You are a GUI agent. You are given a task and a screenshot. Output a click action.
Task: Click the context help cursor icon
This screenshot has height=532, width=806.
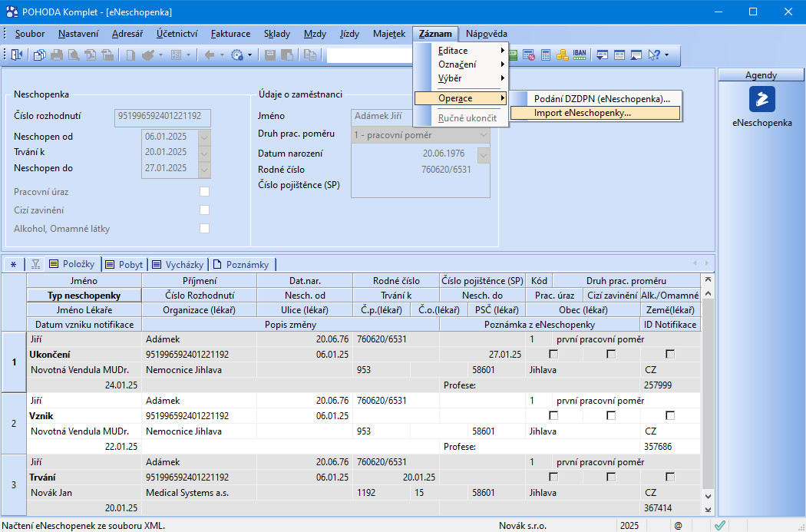click(x=654, y=55)
